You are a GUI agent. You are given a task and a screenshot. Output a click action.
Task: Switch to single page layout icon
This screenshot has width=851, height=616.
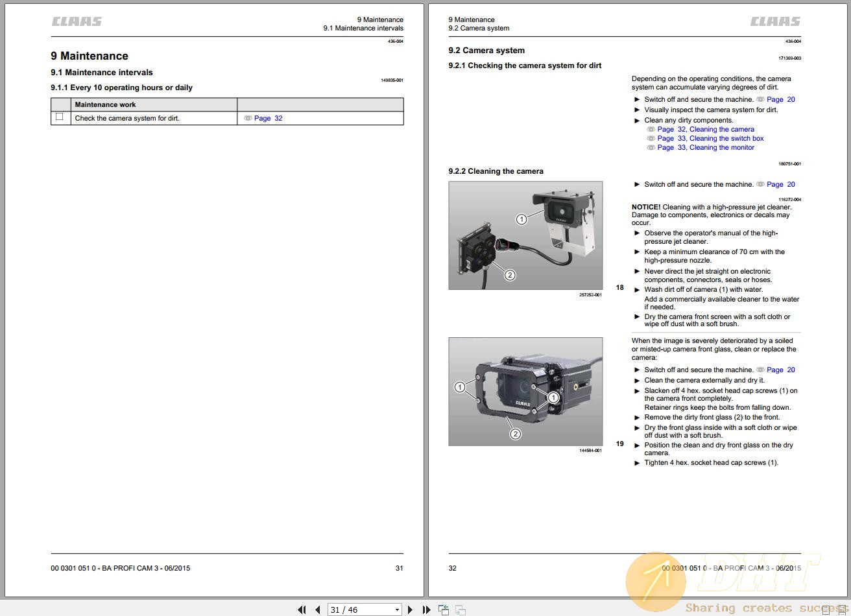coord(826,610)
